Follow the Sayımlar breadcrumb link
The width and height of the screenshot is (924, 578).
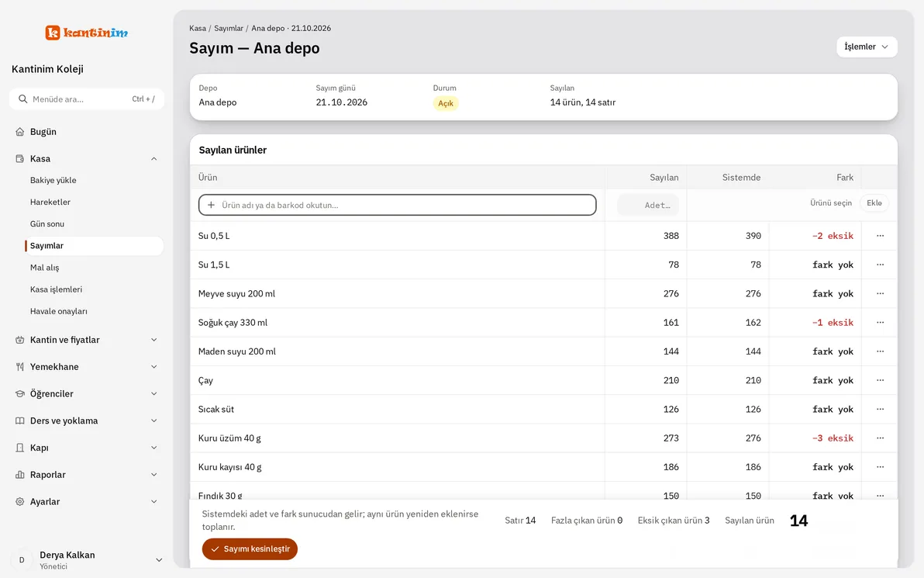pyautogui.click(x=229, y=28)
